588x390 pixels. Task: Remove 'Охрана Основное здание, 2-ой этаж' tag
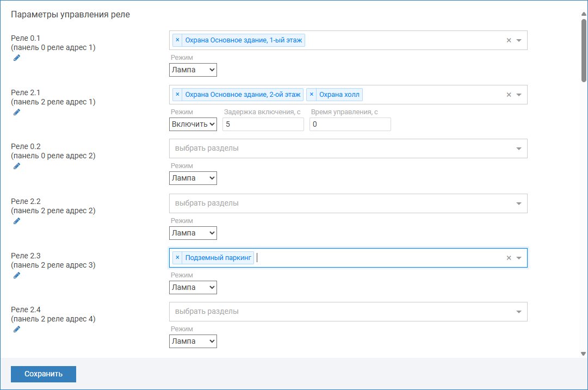click(x=177, y=95)
